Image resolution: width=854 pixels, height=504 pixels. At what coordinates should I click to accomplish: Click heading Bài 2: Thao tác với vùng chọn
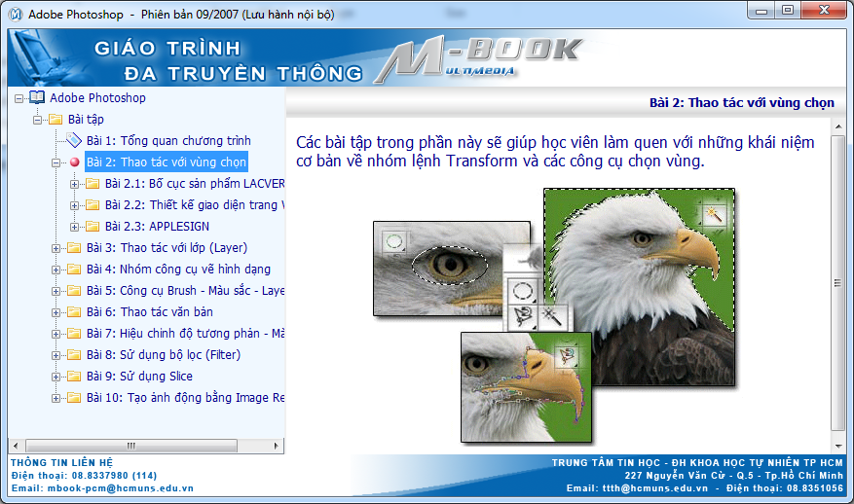coord(742,103)
